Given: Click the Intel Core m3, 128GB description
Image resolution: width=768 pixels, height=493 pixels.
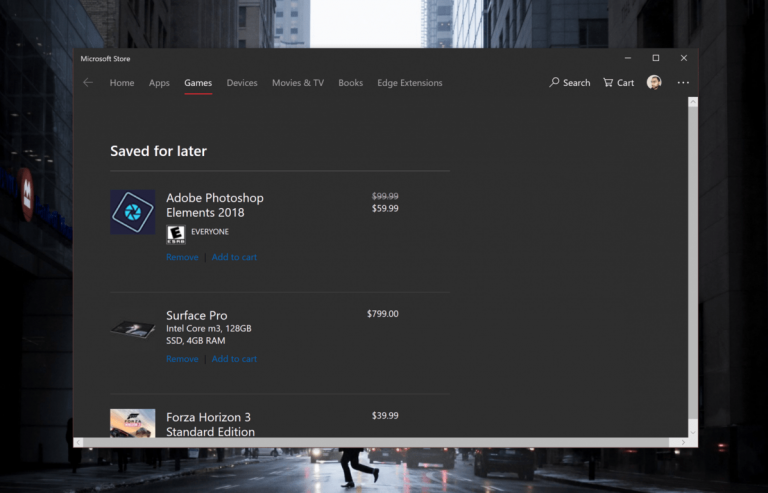Looking at the screenshot, I should coord(209,334).
